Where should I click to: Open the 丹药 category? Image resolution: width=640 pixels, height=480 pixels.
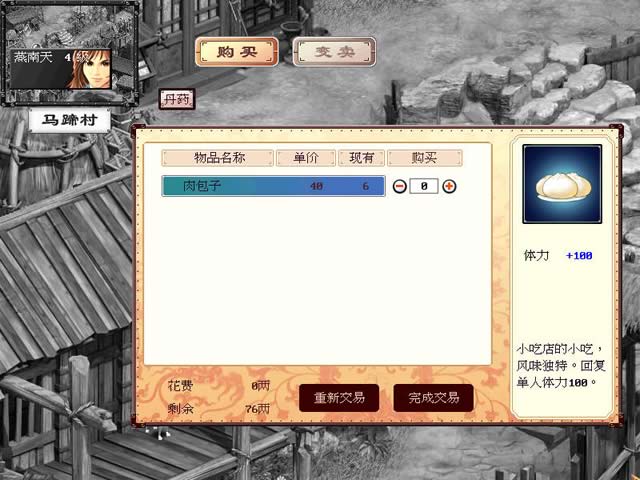click(177, 99)
